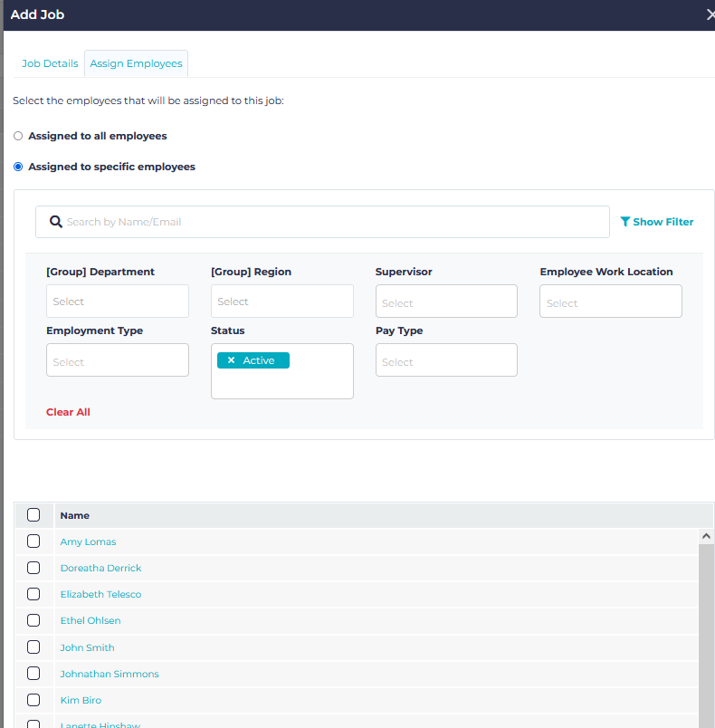Screen dimensions: 715x728
Task: Click the Clear All link
Action: (x=68, y=412)
